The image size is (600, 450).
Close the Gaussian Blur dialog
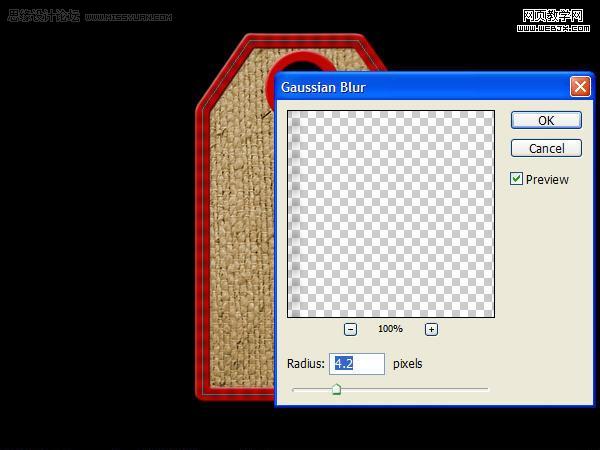pos(580,87)
